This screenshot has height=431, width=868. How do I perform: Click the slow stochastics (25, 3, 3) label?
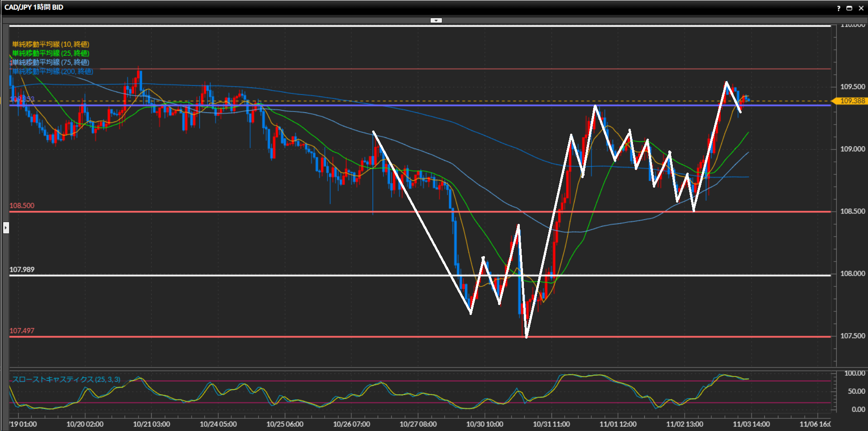(66, 379)
